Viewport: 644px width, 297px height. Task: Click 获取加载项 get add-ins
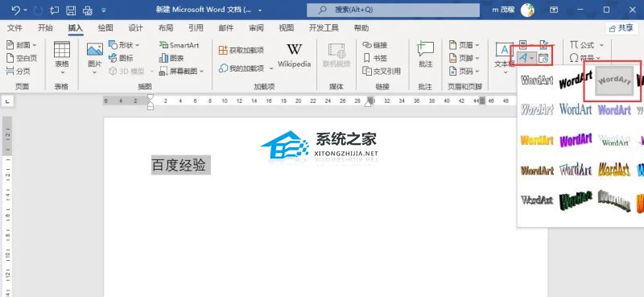[241, 50]
